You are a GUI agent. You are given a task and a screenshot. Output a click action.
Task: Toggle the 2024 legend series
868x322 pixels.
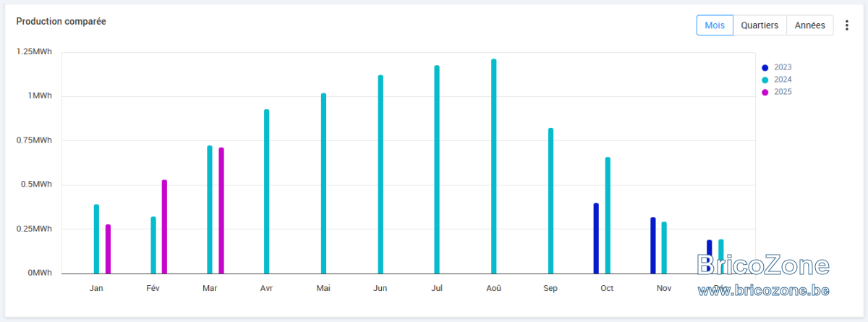coord(777,80)
